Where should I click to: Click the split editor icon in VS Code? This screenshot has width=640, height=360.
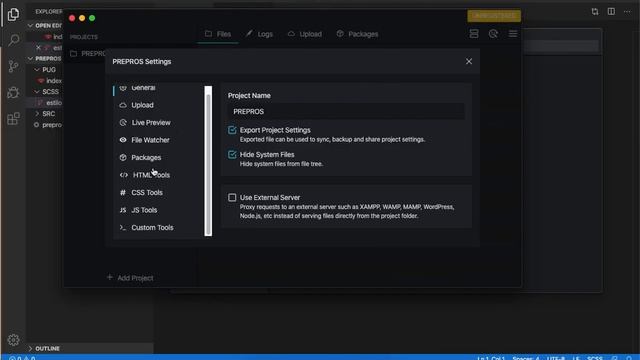coord(611,11)
